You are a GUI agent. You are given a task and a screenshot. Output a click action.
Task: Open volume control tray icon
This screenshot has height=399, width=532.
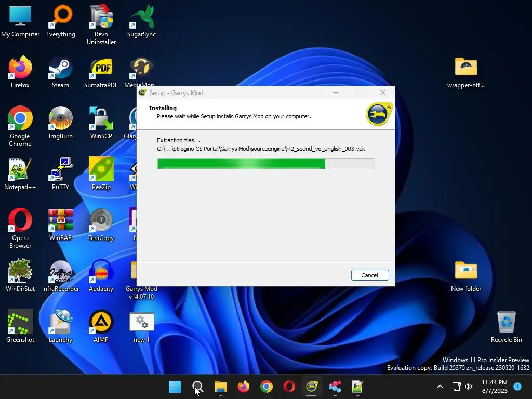tap(469, 387)
